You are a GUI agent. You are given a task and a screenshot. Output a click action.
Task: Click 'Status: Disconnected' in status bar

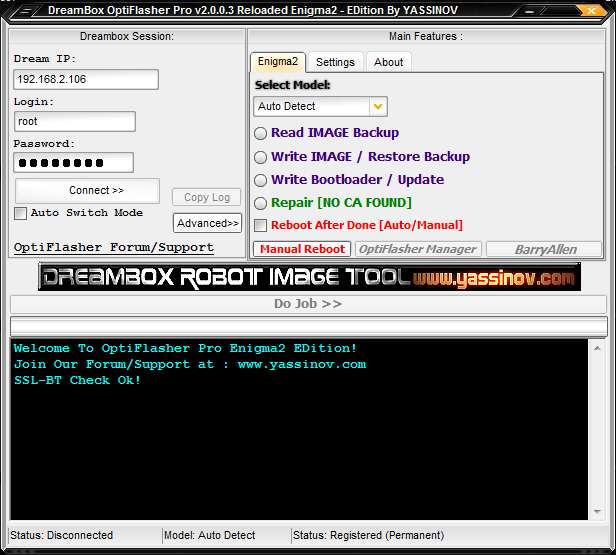coord(62,535)
